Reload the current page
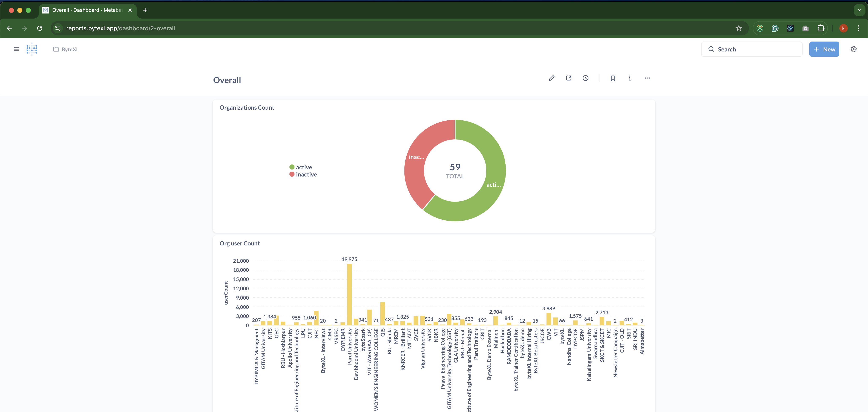Screen dimensions: 868x412 tap(40, 28)
